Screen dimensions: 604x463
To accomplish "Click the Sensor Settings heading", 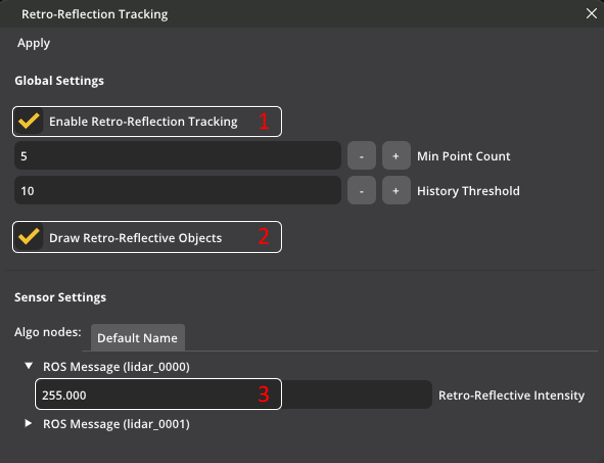I will (60, 297).
